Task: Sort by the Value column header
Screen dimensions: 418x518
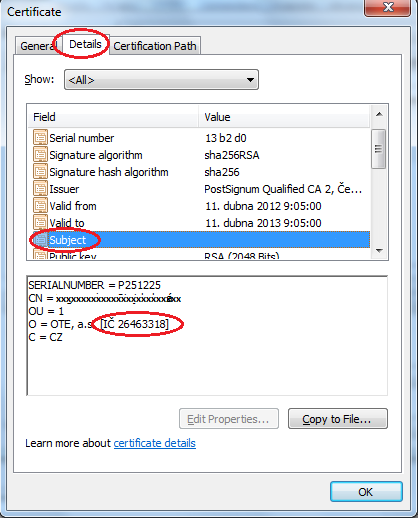Action: click(x=284, y=117)
